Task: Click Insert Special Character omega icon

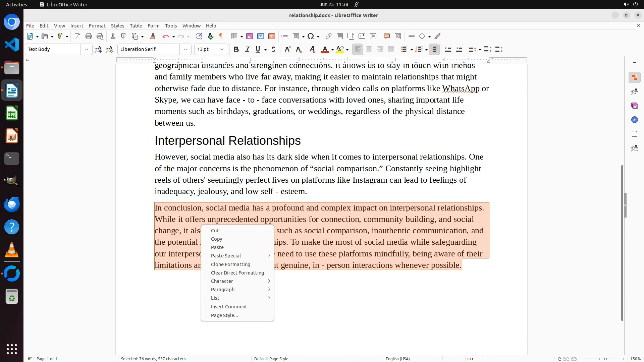Action: pos(311,36)
